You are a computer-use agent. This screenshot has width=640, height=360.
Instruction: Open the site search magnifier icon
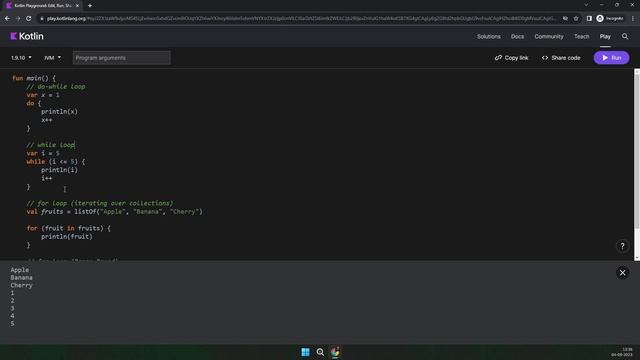coord(625,36)
